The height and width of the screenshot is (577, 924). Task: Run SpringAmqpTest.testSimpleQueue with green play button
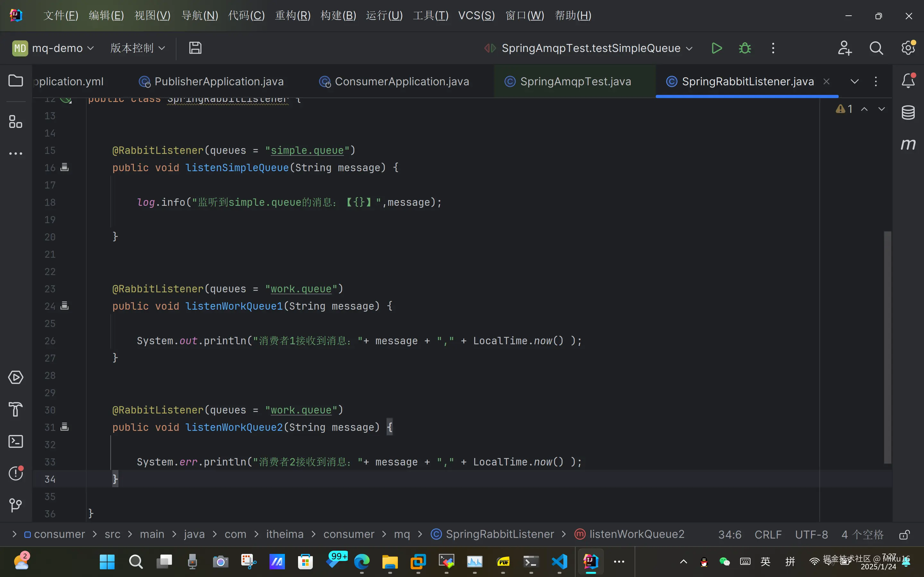coord(717,48)
